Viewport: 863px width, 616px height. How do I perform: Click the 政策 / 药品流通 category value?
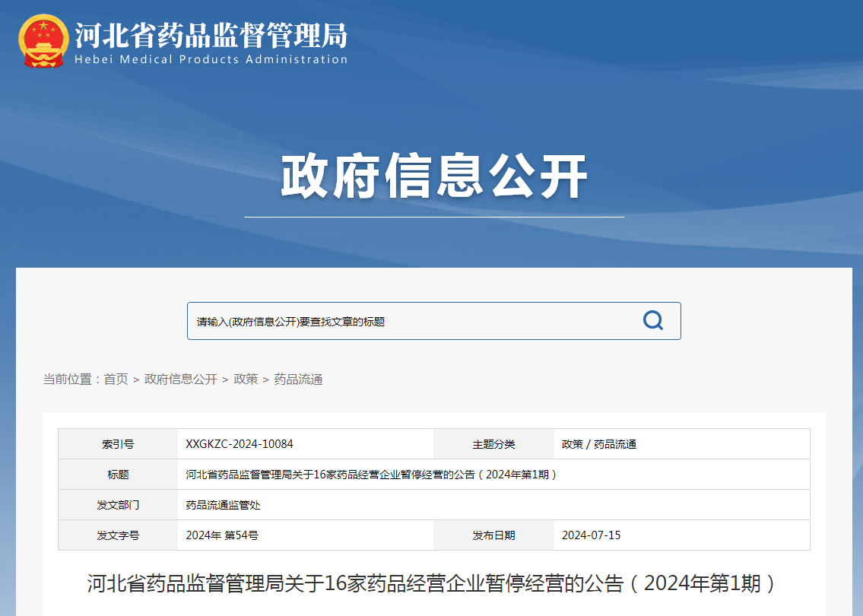click(x=599, y=444)
